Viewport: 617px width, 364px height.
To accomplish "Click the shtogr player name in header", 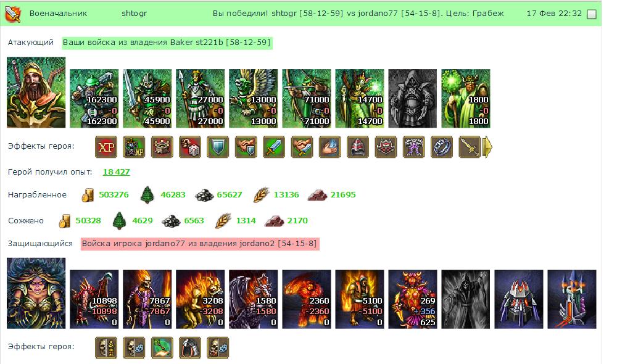I will pyautogui.click(x=134, y=14).
